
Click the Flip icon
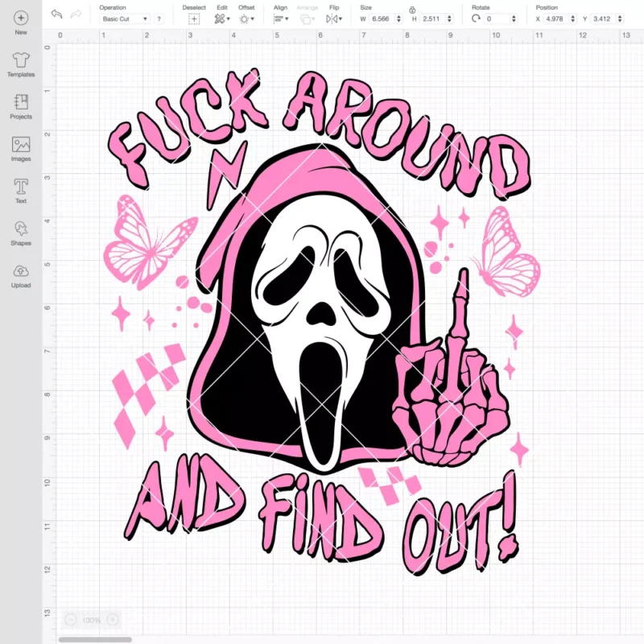point(332,19)
